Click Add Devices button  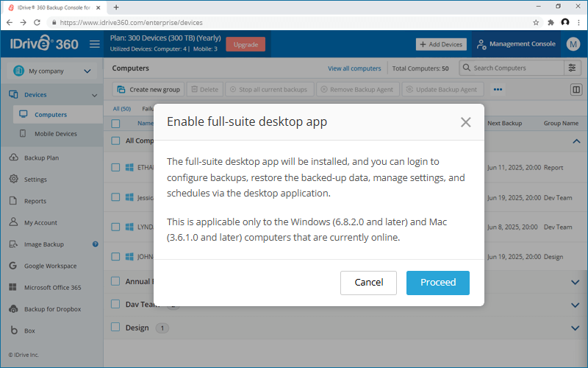(x=441, y=44)
